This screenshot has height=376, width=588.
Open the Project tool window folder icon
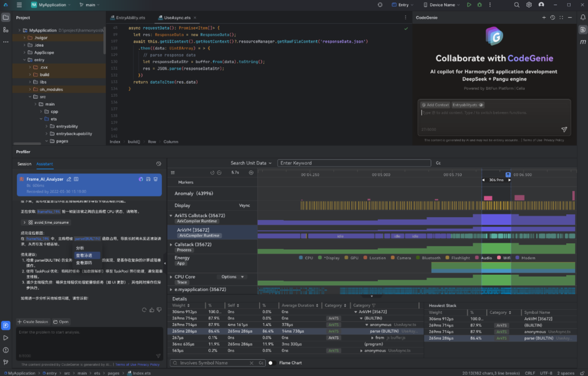5,17
